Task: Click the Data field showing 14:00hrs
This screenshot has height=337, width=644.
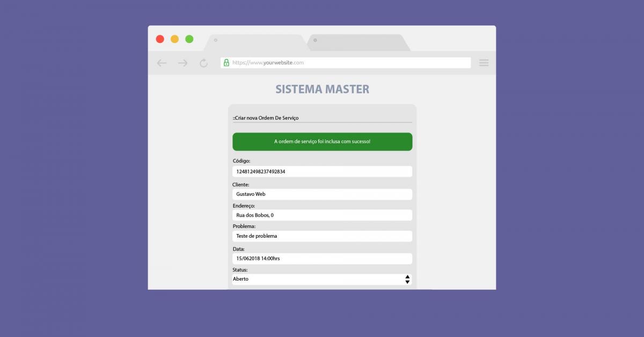Action: (322, 259)
